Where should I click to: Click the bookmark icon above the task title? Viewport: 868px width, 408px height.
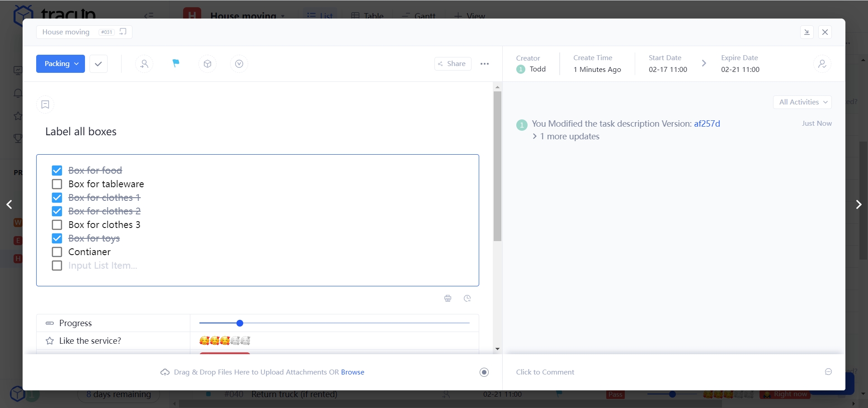45,104
